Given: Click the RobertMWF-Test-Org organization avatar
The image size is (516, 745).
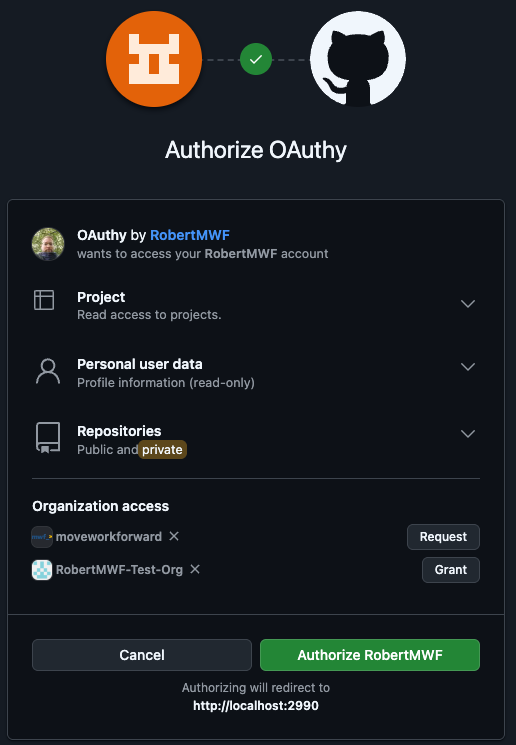Looking at the screenshot, I should (x=42, y=570).
